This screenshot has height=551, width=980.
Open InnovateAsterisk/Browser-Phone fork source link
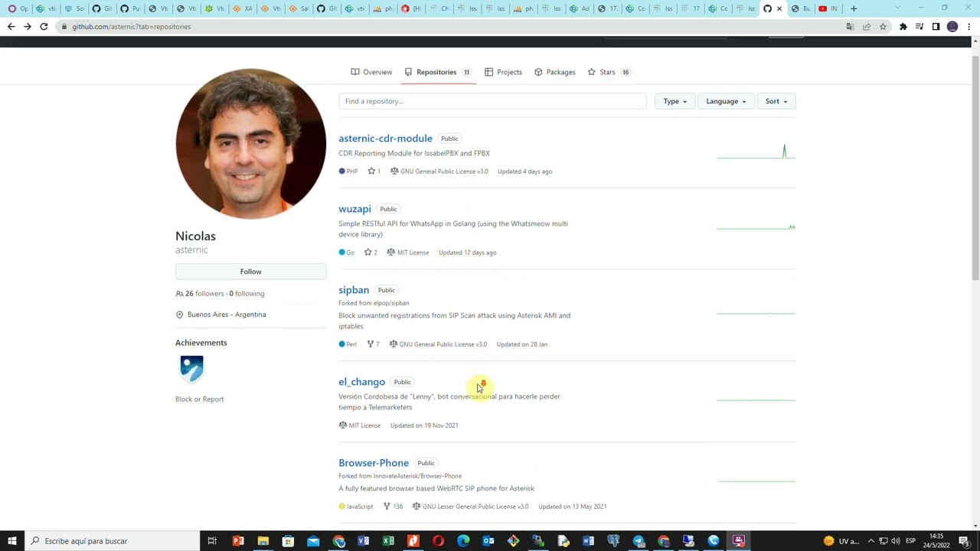pyautogui.click(x=417, y=476)
